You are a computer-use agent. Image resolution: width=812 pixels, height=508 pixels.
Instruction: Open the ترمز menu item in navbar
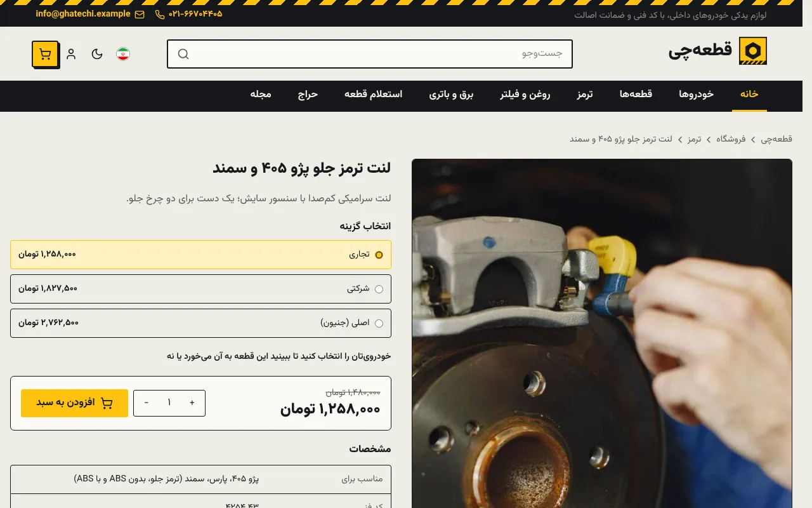click(x=585, y=95)
